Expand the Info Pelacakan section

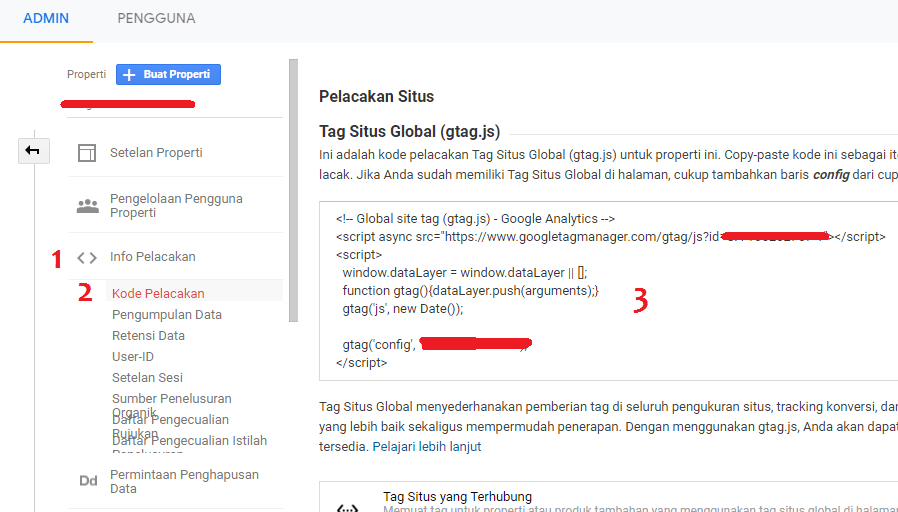coord(152,257)
